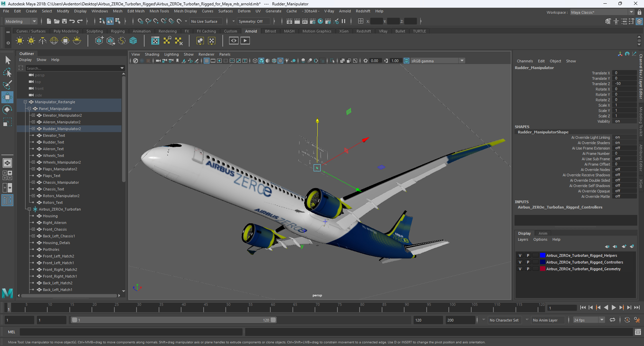Open layer editor Options menu

540,239
